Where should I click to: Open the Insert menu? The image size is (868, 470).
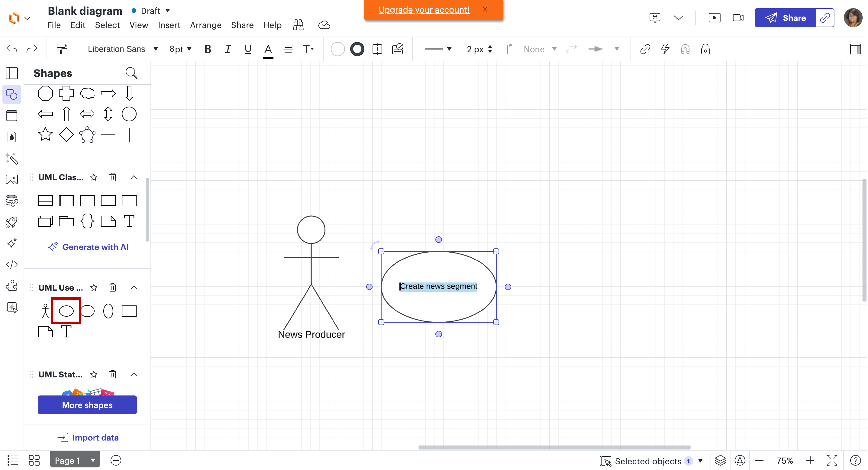click(x=169, y=25)
